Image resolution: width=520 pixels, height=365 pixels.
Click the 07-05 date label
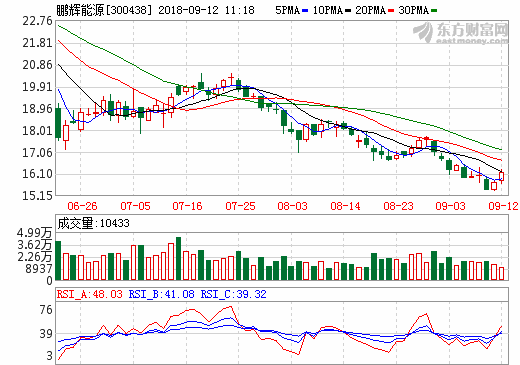click(135, 206)
